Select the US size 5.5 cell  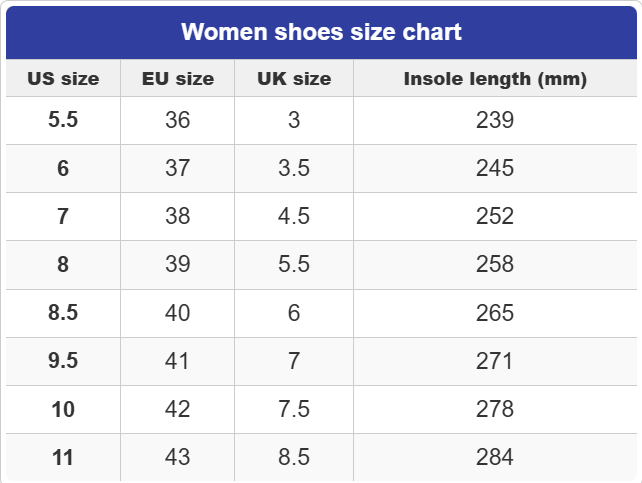pos(63,120)
